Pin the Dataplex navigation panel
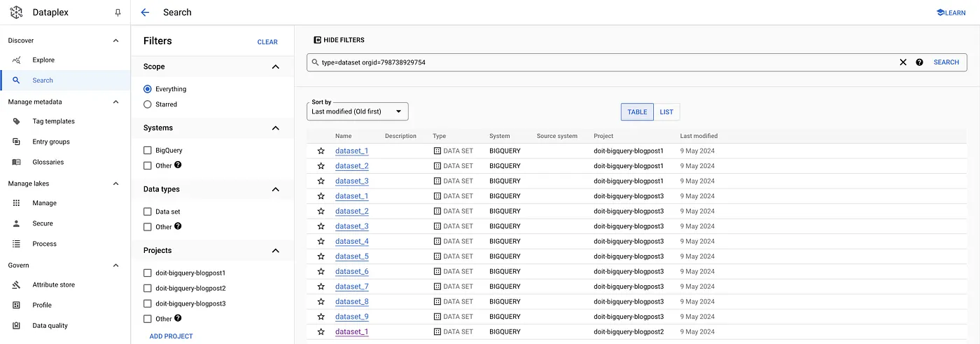This screenshot has height=344, width=980. tap(118, 13)
